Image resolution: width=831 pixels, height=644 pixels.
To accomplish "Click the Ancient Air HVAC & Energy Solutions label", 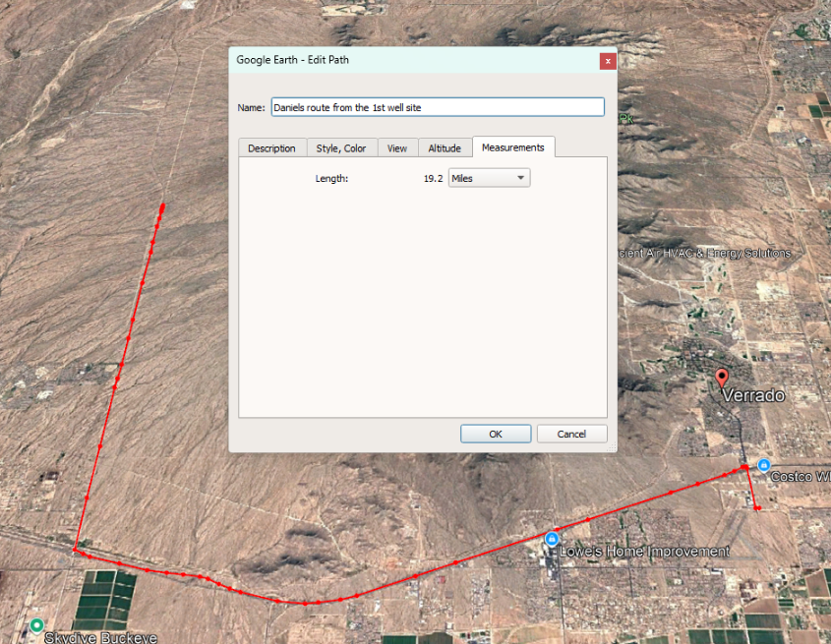I will click(704, 254).
